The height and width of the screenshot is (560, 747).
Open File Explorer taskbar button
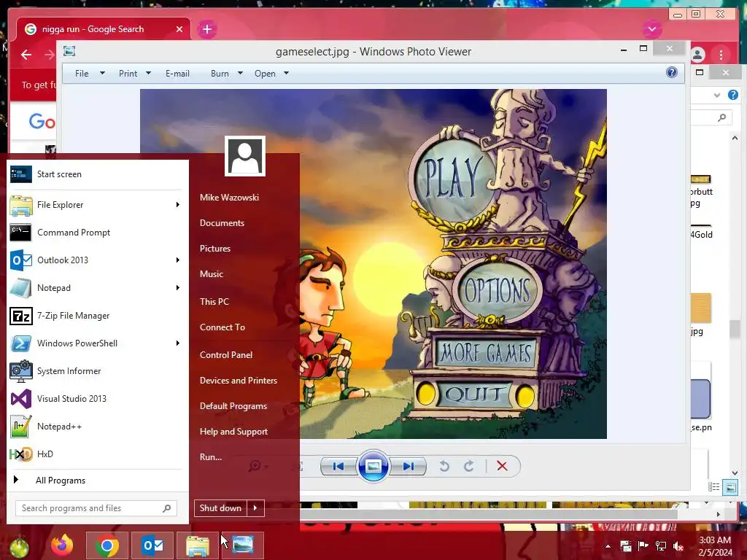197,545
